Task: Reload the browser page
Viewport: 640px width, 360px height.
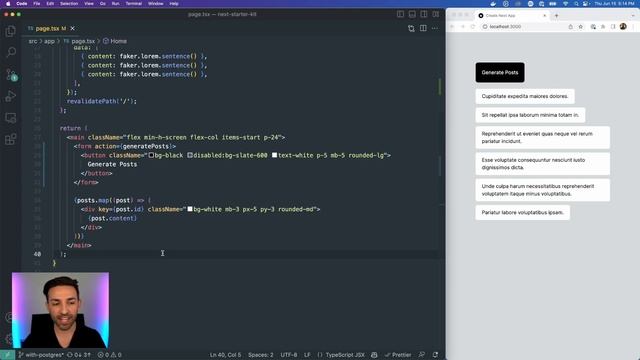Action: pyautogui.click(x=473, y=27)
